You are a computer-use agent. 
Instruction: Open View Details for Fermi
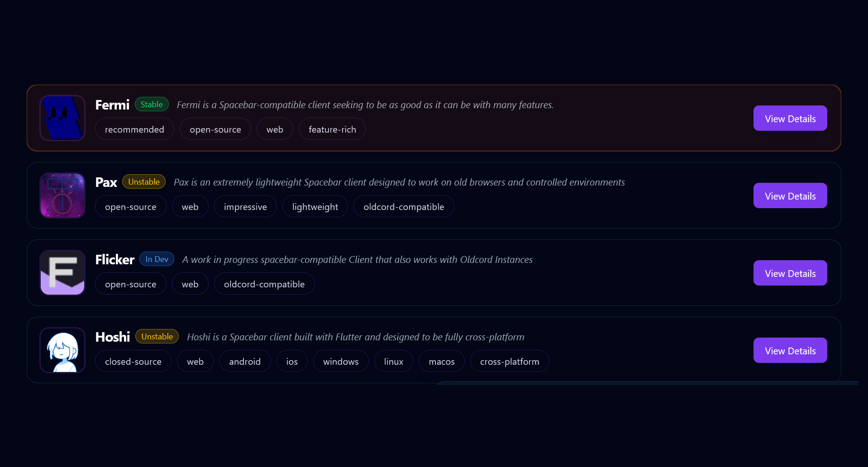point(790,119)
